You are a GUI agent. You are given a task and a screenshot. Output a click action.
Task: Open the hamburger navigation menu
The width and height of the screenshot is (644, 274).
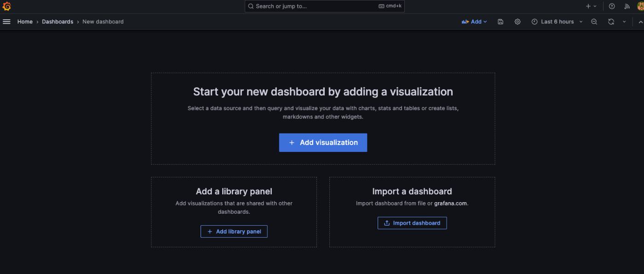coord(6,22)
